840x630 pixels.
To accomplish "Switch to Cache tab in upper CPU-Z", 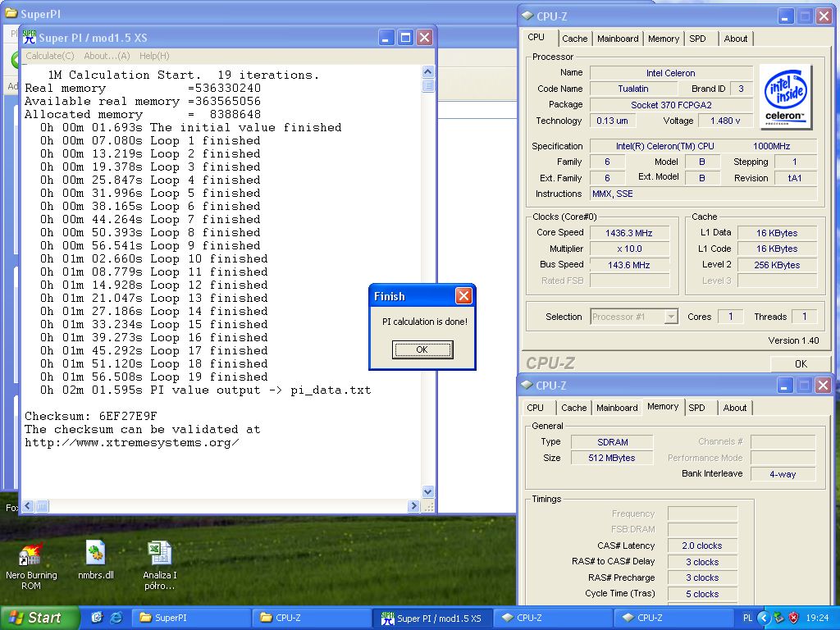I will pos(574,39).
